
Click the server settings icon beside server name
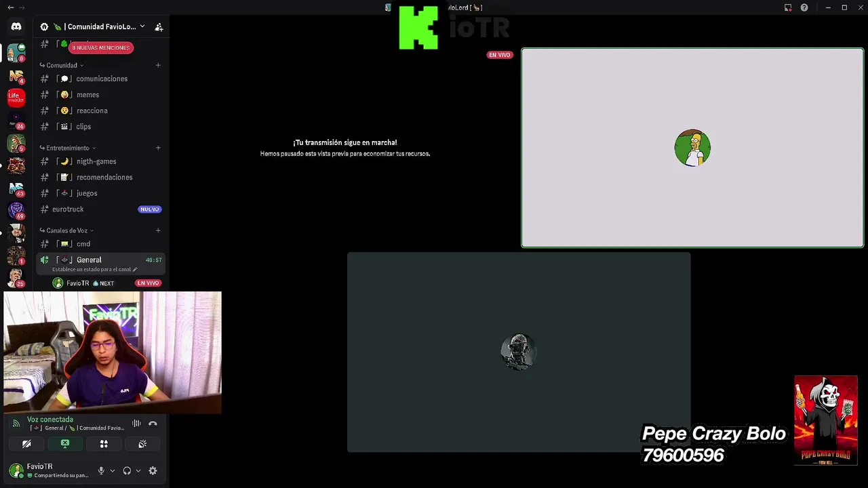(44, 27)
